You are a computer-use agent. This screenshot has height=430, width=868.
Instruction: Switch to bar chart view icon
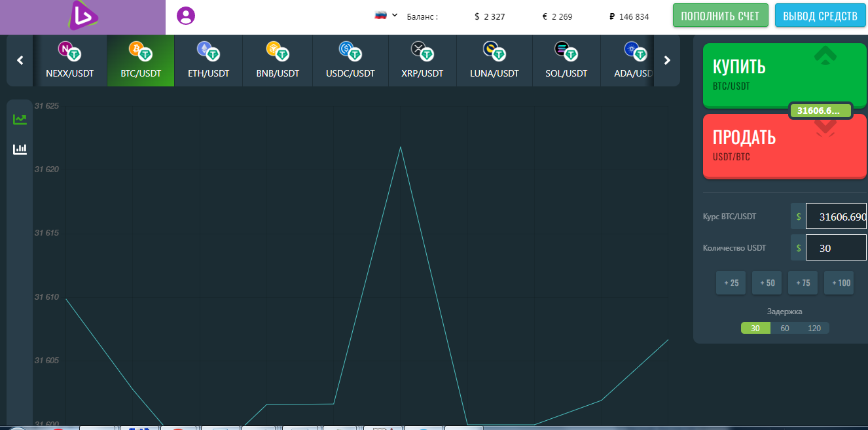point(20,149)
